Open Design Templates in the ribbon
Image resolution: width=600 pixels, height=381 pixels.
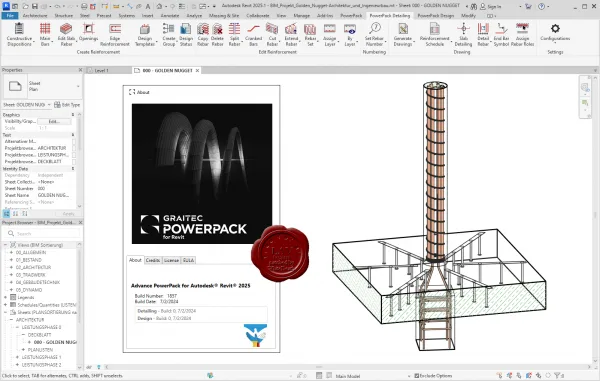click(145, 34)
